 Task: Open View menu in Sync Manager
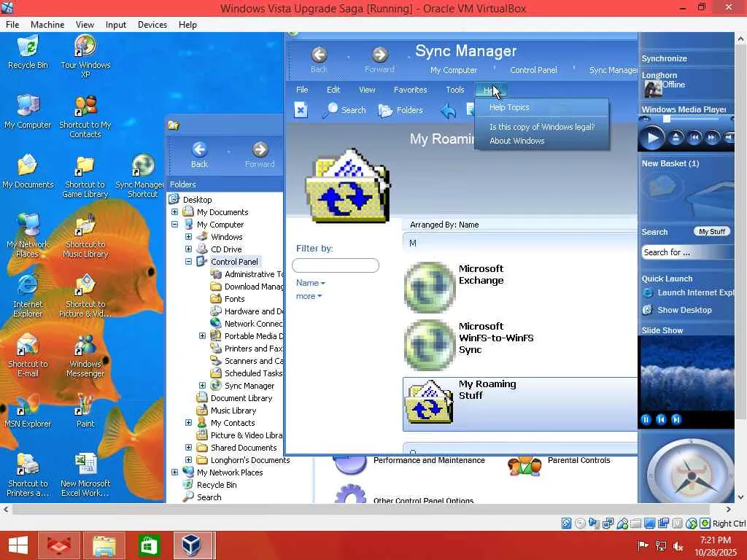[x=367, y=90]
